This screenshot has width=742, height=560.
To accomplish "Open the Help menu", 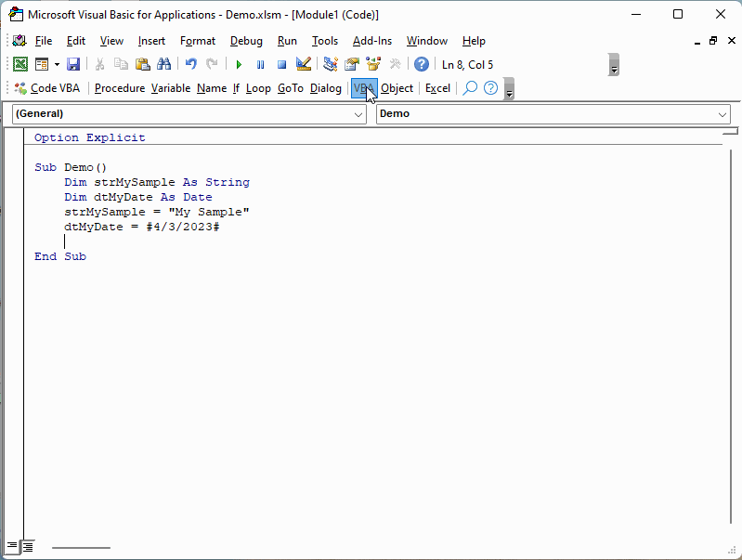I will pyautogui.click(x=474, y=41).
